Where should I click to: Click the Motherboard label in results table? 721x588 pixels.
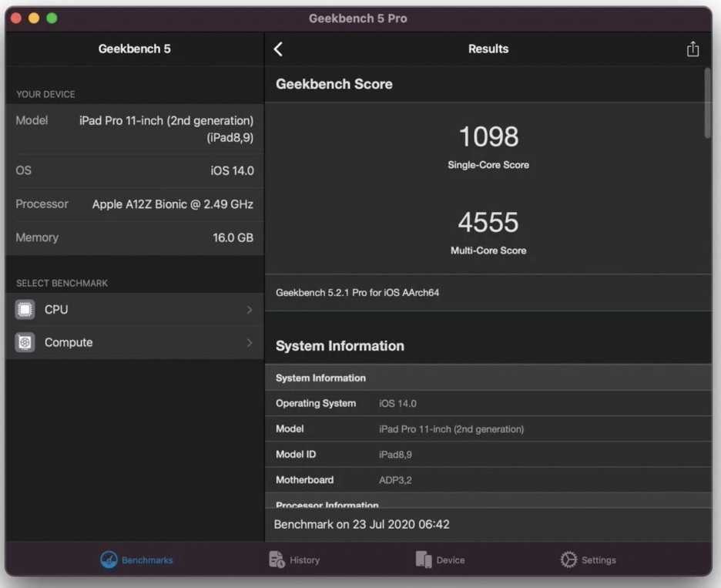pyautogui.click(x=304, y=480)
